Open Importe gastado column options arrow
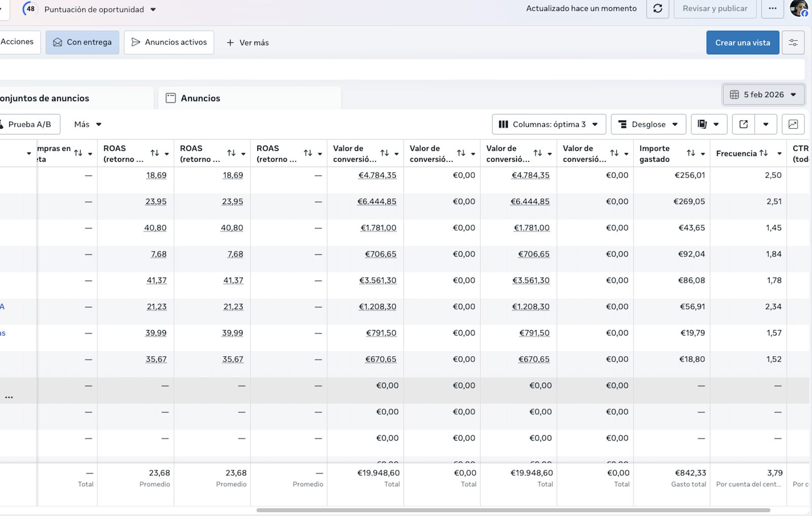This screenshot has height=516, width=812. [x=703, y=154]
